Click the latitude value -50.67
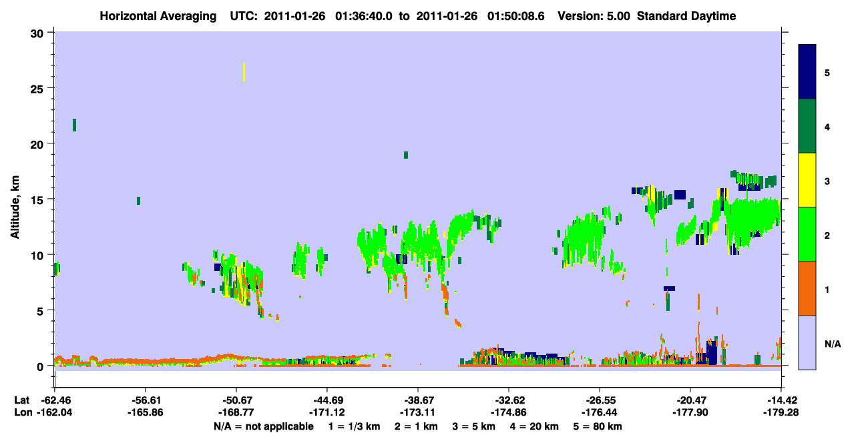868x445 pixels. coord(236,400)
